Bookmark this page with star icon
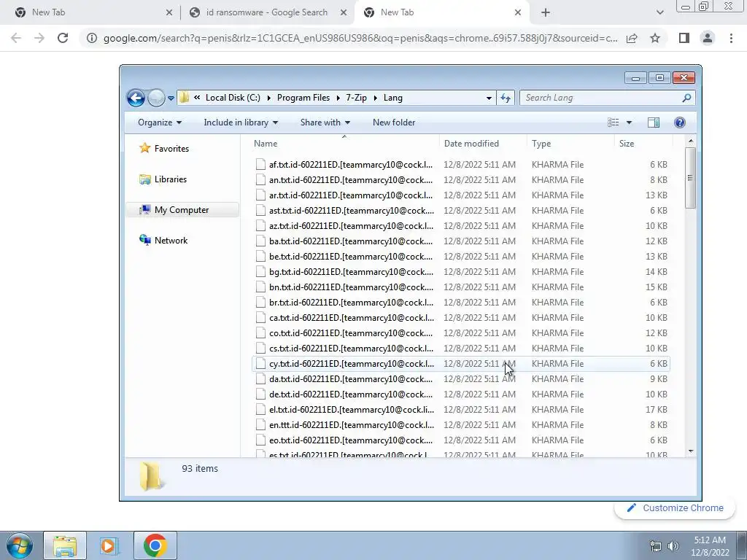The image size is (747, 560). click(x=655, y=38)
